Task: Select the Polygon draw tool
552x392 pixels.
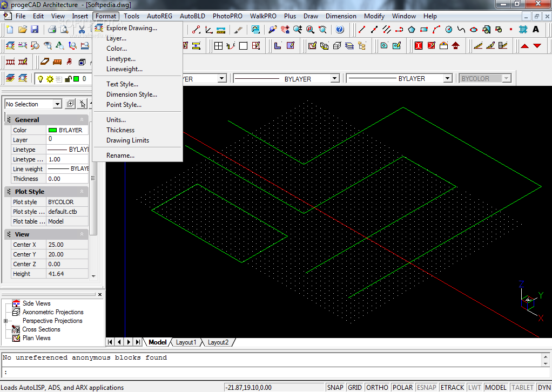Action: pyautogui.click(x=412, y=30)
